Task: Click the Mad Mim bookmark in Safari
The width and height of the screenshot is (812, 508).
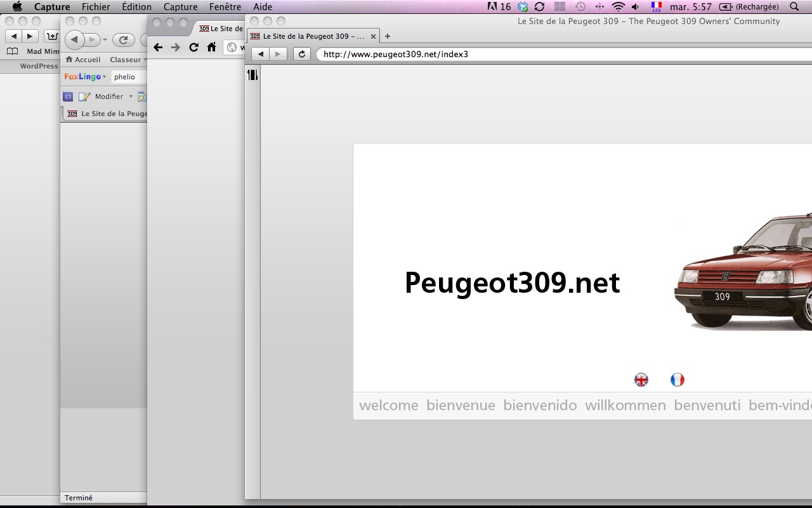Action: (43, 51)
